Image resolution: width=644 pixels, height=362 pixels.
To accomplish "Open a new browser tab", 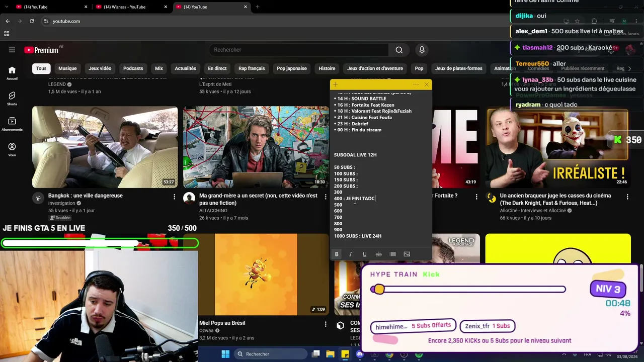I will (257, 7).
